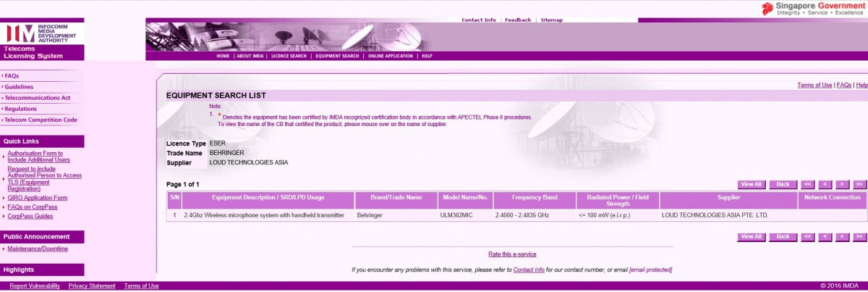Open Maintenance/Downtime announcement link
This screenshot has width=868, height=292.
coord(38,249)
